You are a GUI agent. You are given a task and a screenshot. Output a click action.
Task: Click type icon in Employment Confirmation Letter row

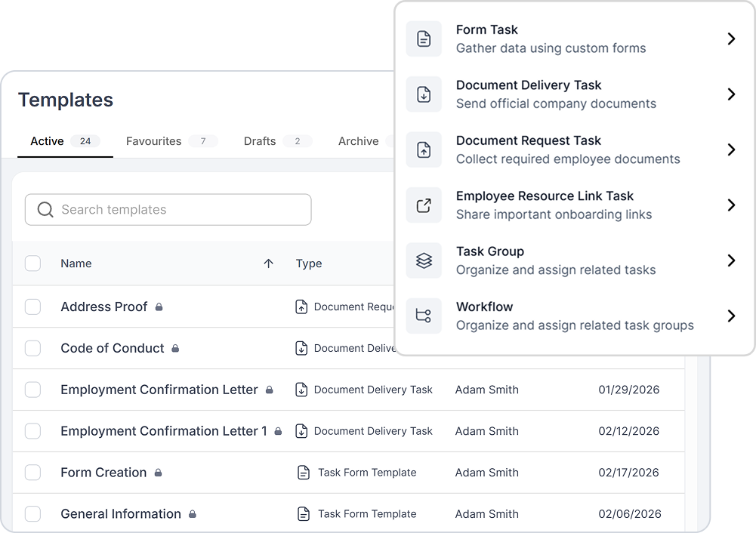click(x=301, y=390)
